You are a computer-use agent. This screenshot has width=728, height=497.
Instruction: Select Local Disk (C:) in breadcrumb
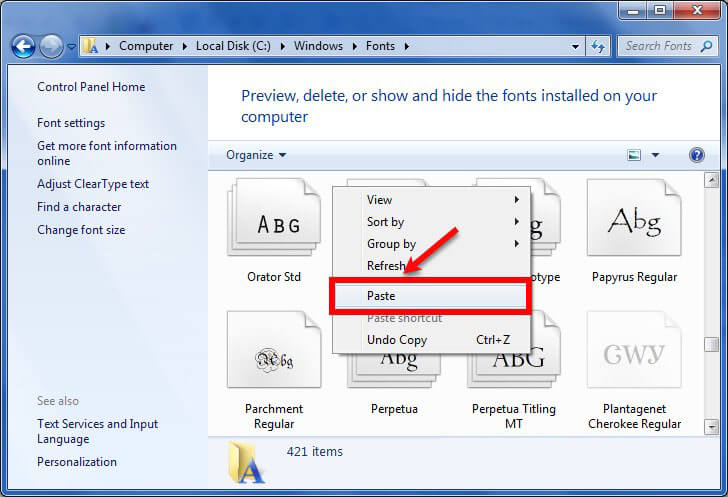pyautogui.click(x=233, y=46)
